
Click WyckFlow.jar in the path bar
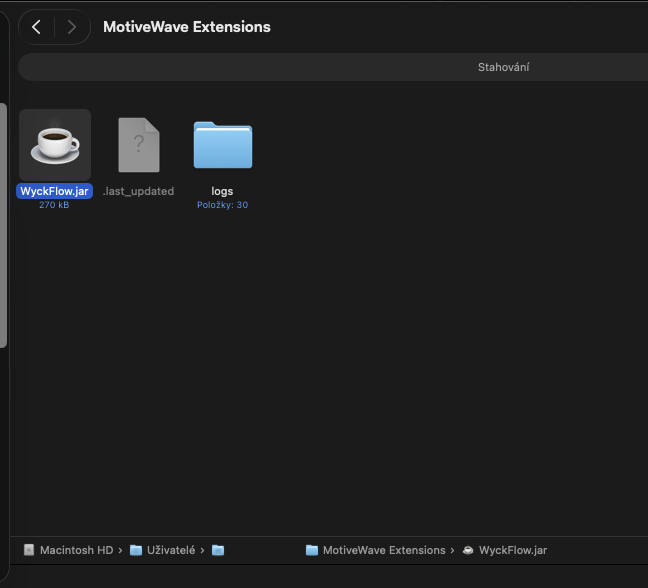coord(513,550)
